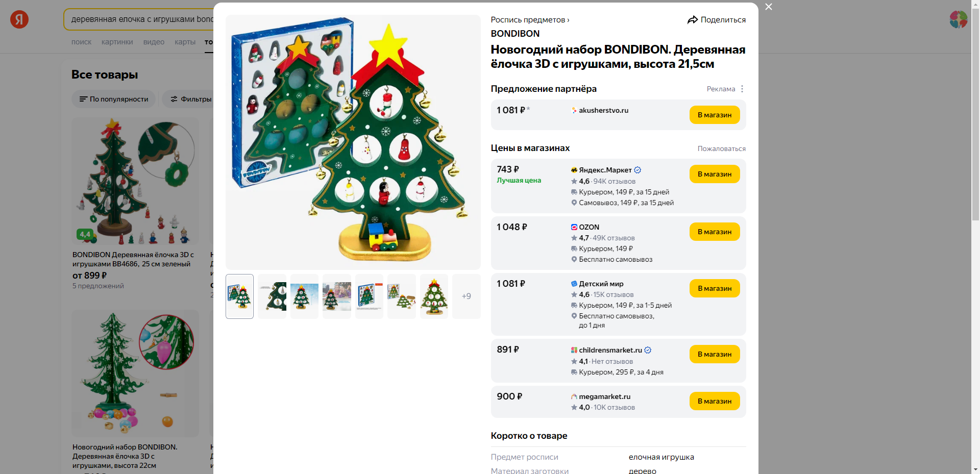The width and height of the screenshot is (980, 474).
Task: Select the last Christmas tree thumbnail
Action: 434,296
